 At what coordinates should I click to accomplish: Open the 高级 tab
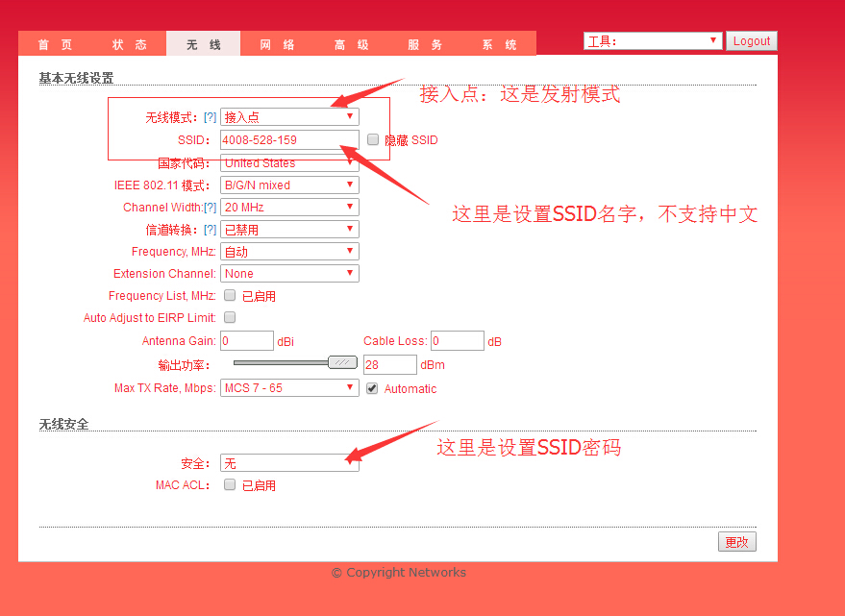tap(351, 45)
